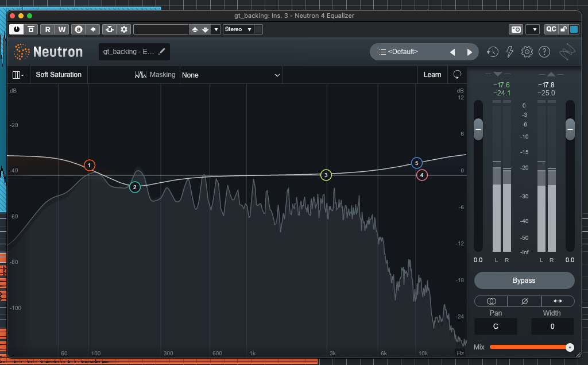588x365 pixels.
Task: Open the host toolbar gear settings icon
Action: click(x=124, y=29)
